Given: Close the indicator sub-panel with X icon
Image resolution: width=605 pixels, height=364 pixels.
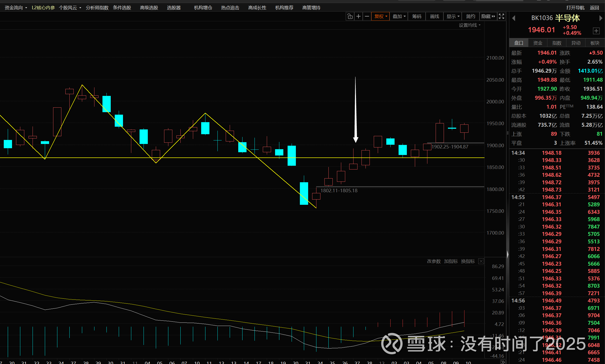Looking at the screenshot, I should [x=481, y=261].
